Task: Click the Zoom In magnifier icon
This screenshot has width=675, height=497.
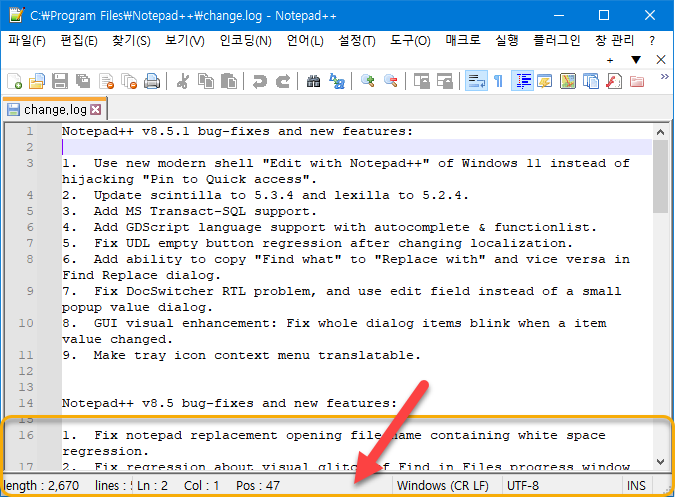Action: point(367,81)
